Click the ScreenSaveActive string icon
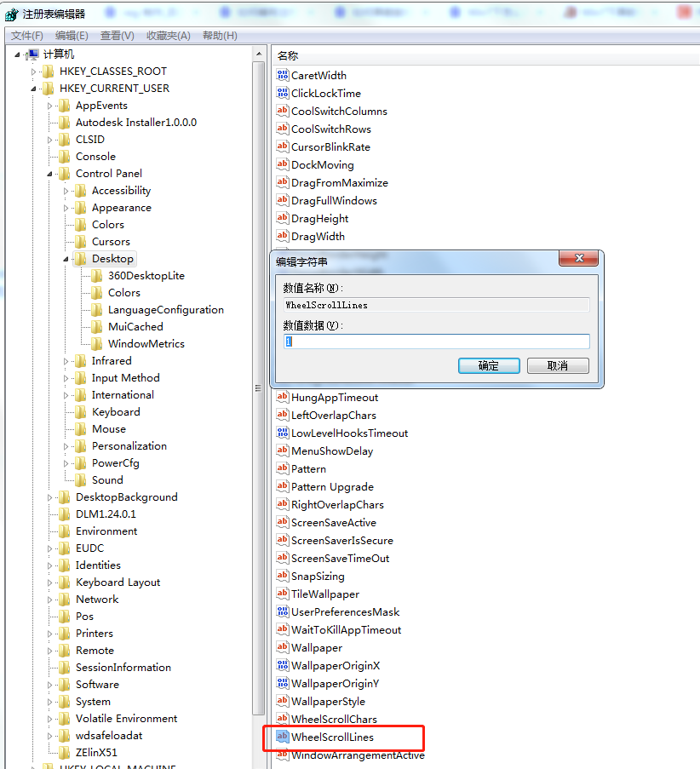 (282, 522)
